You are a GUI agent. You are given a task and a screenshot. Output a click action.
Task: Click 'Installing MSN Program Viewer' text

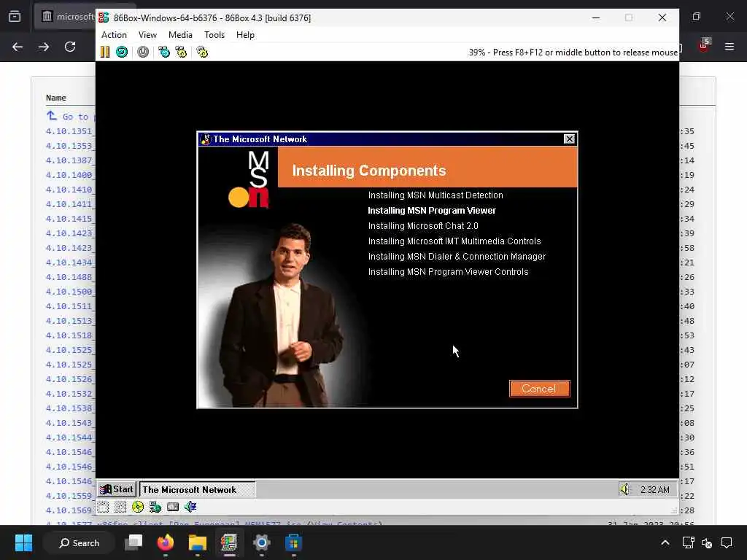(432, 211)
